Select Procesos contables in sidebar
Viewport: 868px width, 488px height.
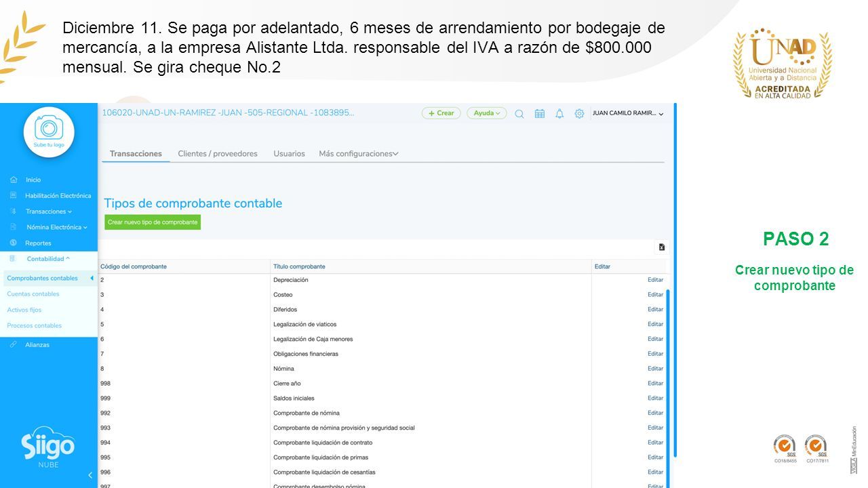tap(35, 325)
